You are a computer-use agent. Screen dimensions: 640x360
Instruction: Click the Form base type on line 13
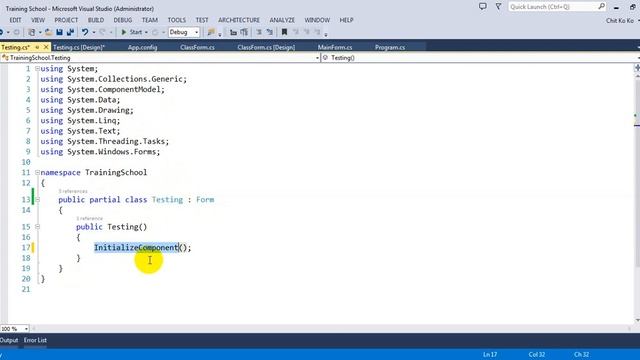pyautogui.click(x=205, y=200)
